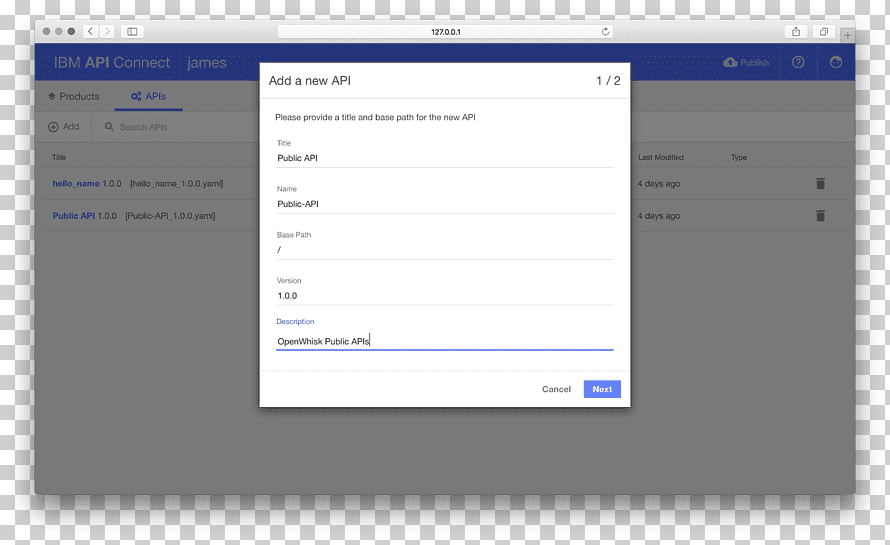890x545 pixels.
Task: Click the Next button in dialog
Action: (x=602, y=389)
